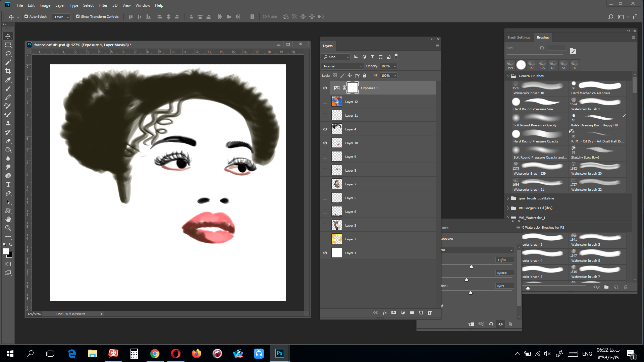Expand gma_brush_gust&slime folder
644x362 pixels.
click(x=508, y=198)
